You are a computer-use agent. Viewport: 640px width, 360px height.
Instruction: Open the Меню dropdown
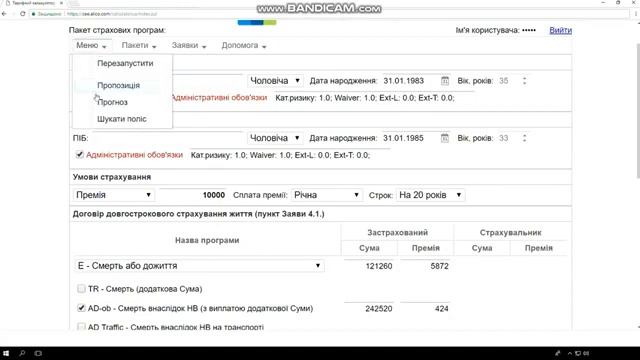pos(91,45)
